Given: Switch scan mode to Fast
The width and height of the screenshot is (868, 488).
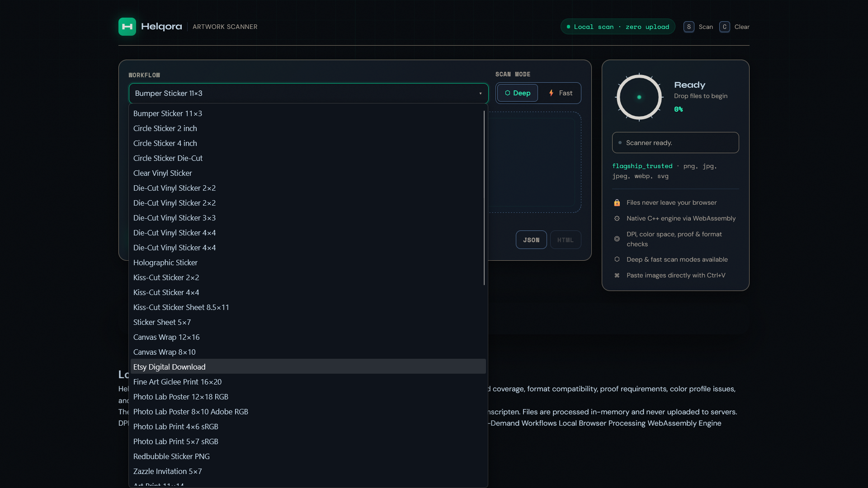Looking at the screenshot, I should pos(560,93).
